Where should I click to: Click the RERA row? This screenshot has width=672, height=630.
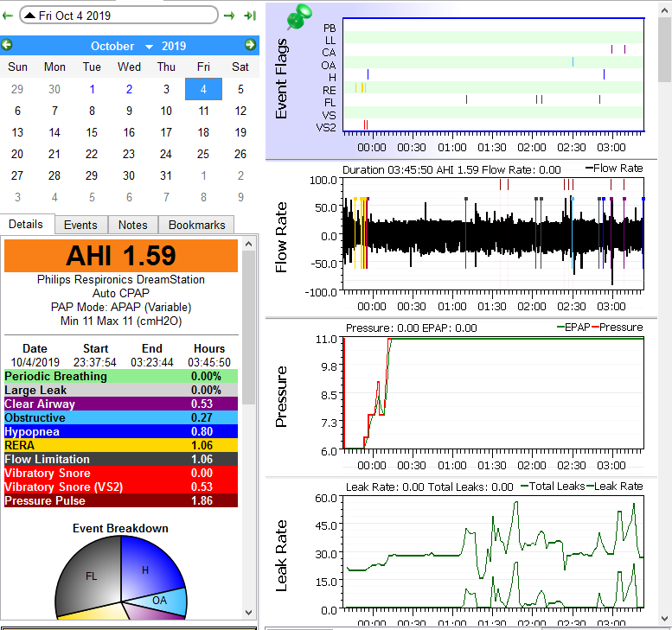coord(121,445)
